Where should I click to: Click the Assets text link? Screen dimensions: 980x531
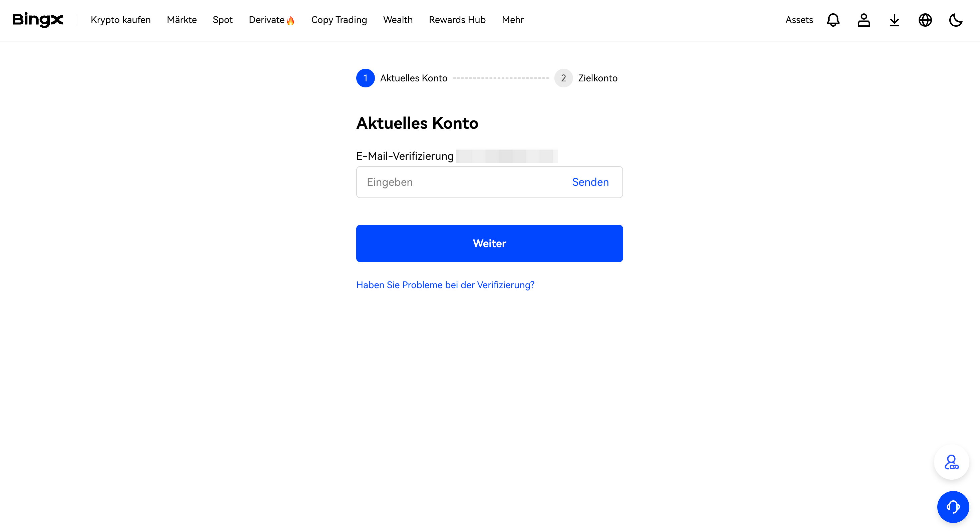tap(800, 20)
